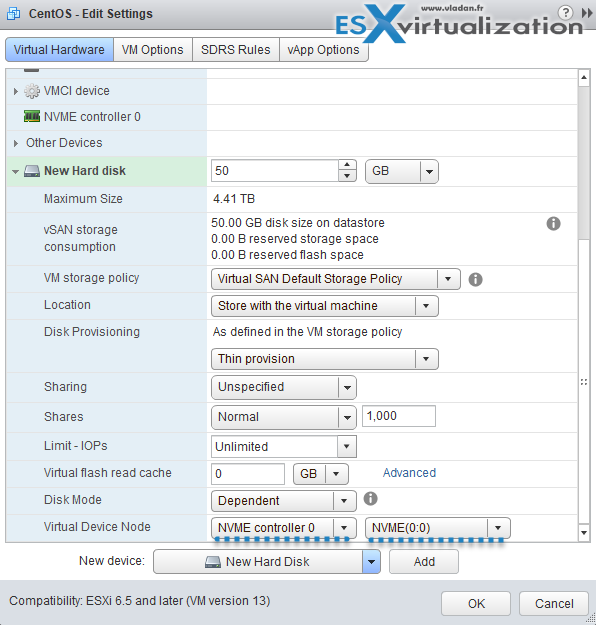Switch to the SDRS Rules tab
The width and height of the screenshot is (596, 625).
236,50
